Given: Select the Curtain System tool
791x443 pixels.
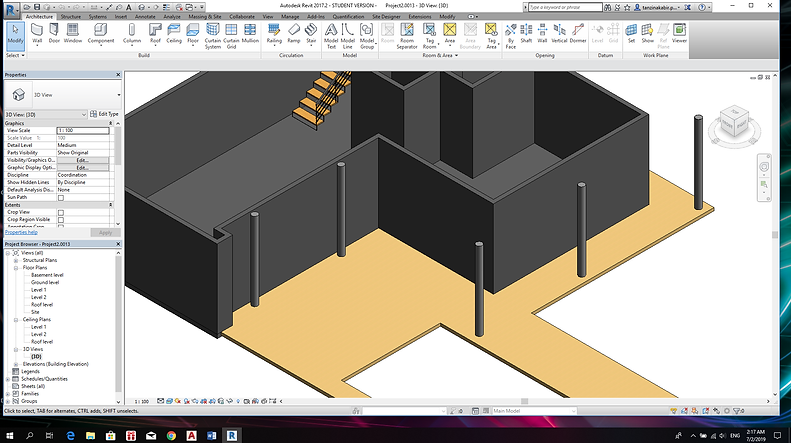Looking at the screenshot, I should [212, 36].
